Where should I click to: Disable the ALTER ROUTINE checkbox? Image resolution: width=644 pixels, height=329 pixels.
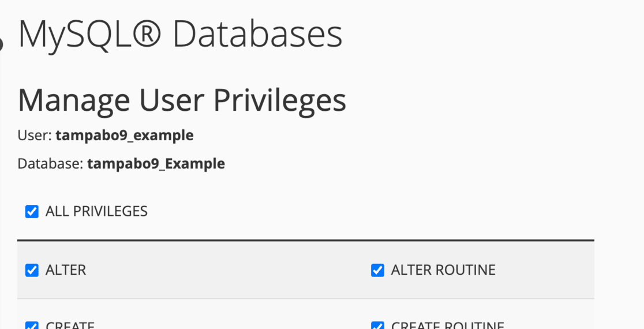(377, 270)
